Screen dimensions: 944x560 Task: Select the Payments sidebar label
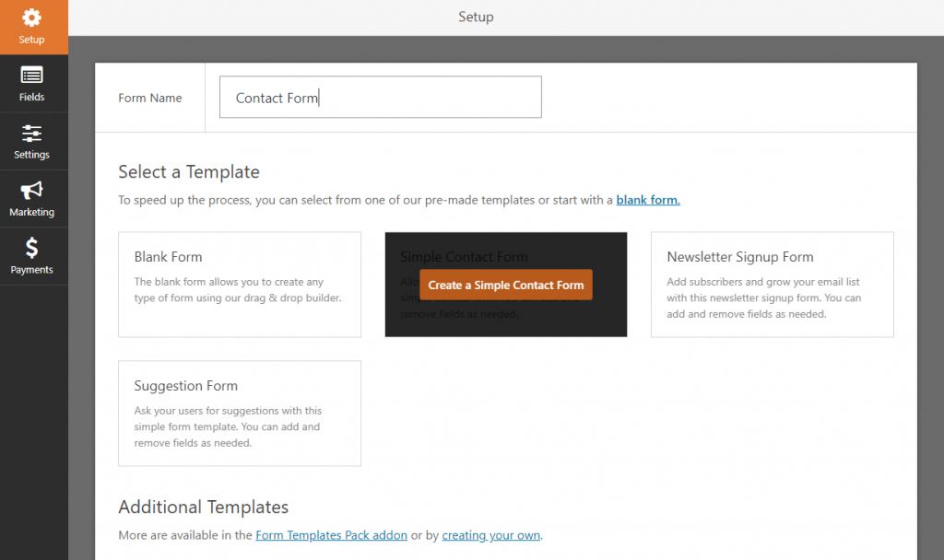[31, 270]
